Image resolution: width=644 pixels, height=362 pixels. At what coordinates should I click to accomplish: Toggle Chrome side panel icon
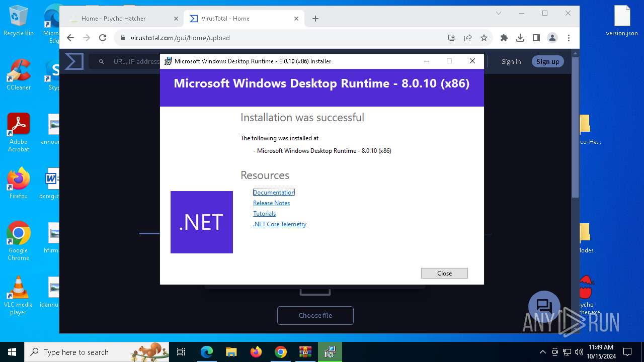(536, 38)
